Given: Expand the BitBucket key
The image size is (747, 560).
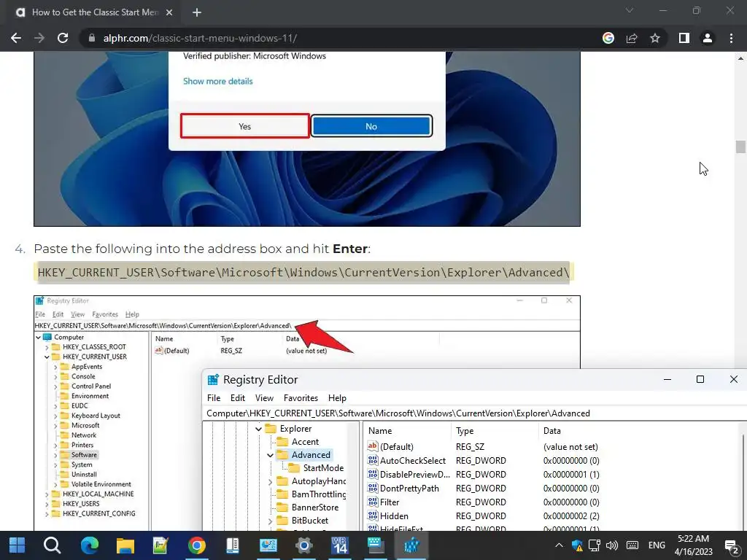Looking at the screenshot, I should point(270,521).
